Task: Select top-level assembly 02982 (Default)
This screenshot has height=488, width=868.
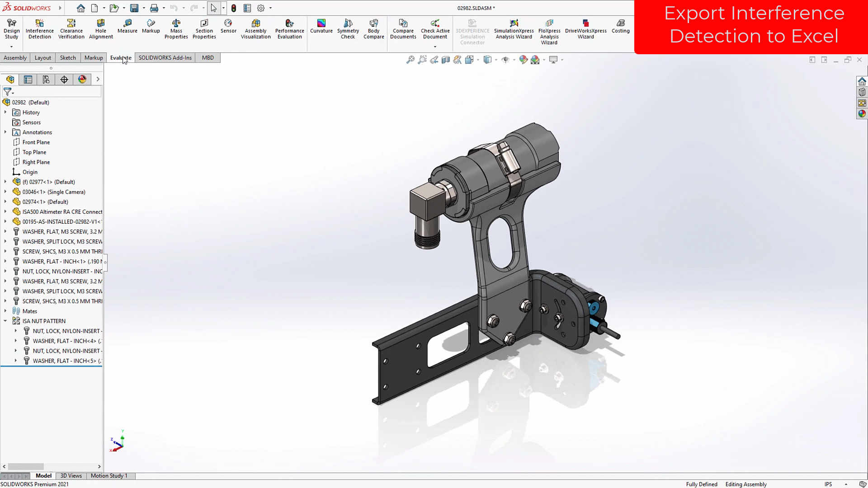Action: click(x=30, y=103)
